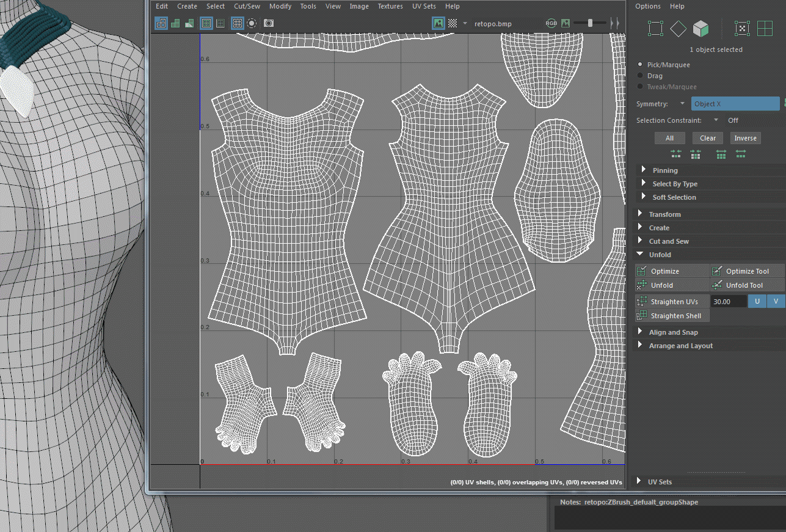Click the rightmost grow selection arrows icon
The width and height of the screenshot is (786, 532).
[741, 155]
